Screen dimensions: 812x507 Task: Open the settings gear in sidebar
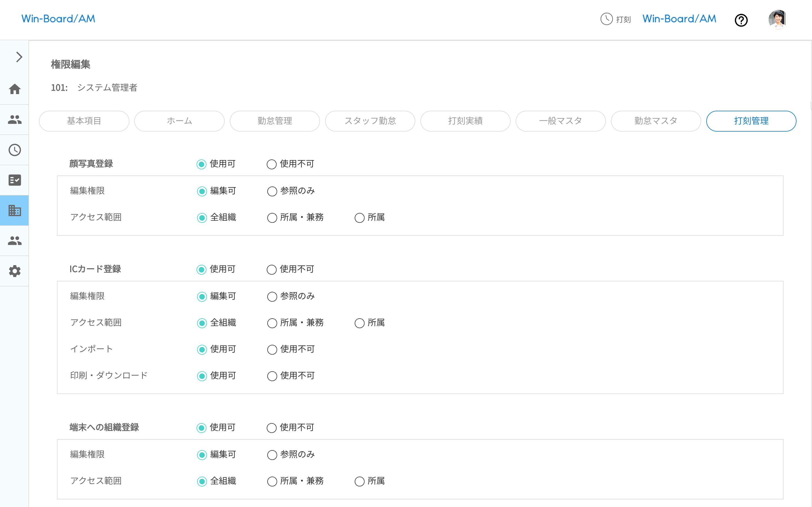point(15,271)
